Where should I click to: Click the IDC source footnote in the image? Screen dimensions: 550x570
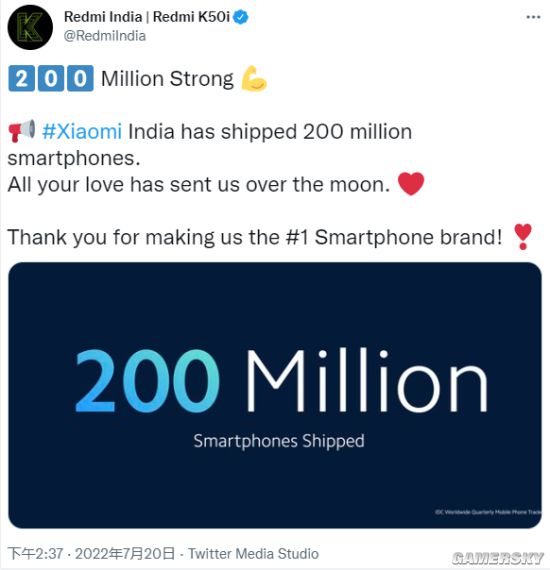[x=488, y=512]
